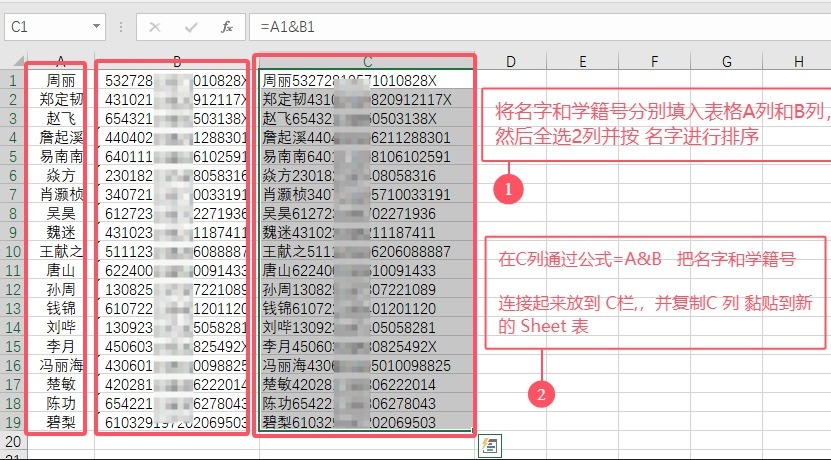Click column A cell reading 李月
The width and height of the screenshot is (831, 460).
[x=61, y=347]
